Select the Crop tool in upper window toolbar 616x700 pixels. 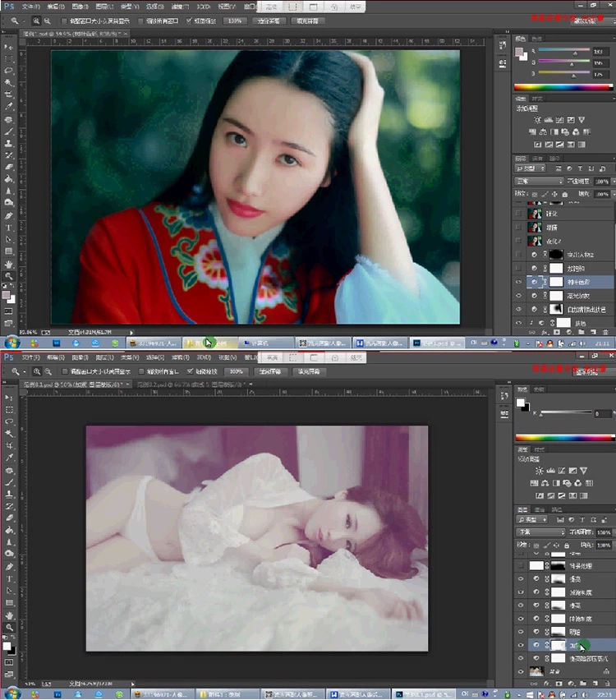pos(9,94)
